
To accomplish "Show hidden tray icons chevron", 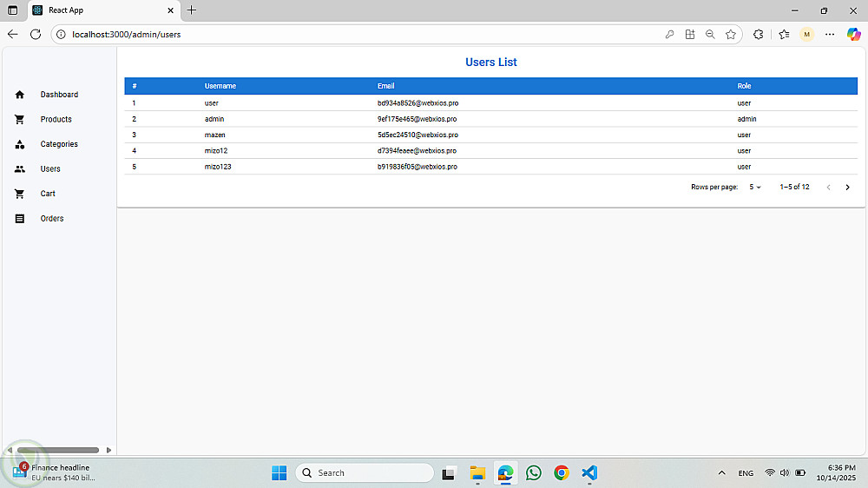I will (722, 473).
